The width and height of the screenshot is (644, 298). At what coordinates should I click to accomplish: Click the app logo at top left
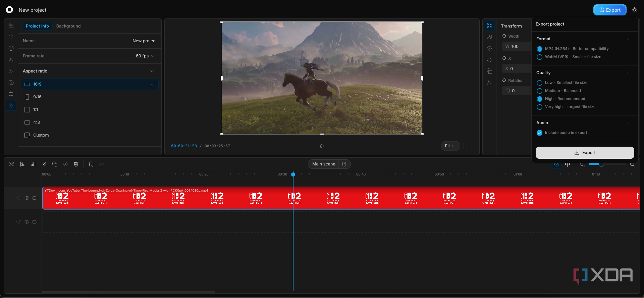point(9,10)
